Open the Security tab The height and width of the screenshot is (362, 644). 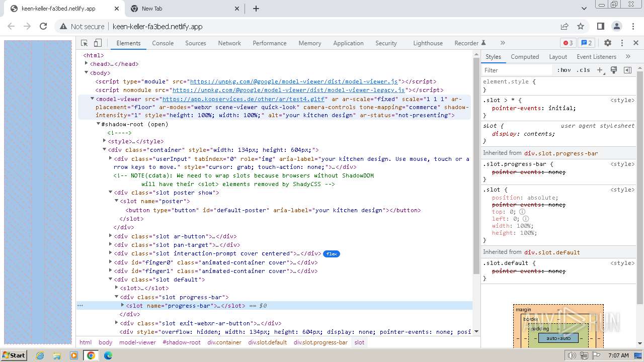pyautogui.click(x=386, y=43)
